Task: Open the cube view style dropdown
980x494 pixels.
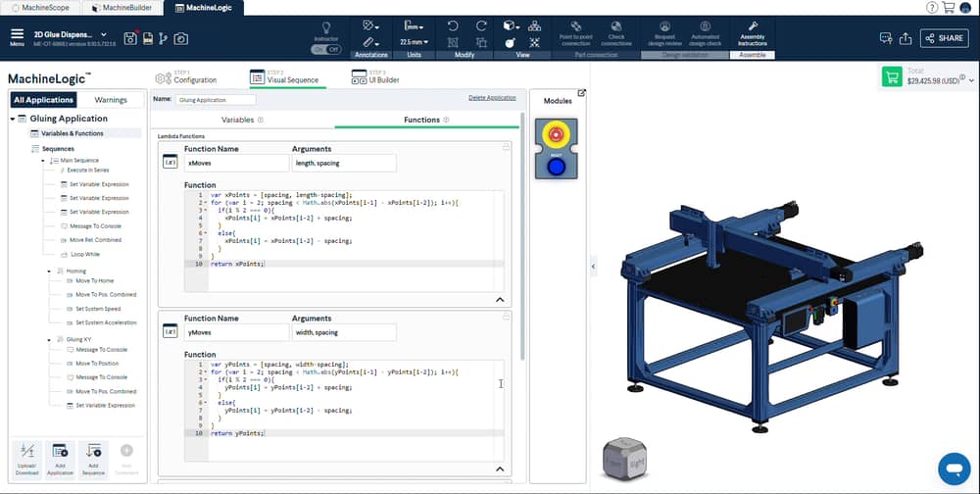Action: (511, 26)
